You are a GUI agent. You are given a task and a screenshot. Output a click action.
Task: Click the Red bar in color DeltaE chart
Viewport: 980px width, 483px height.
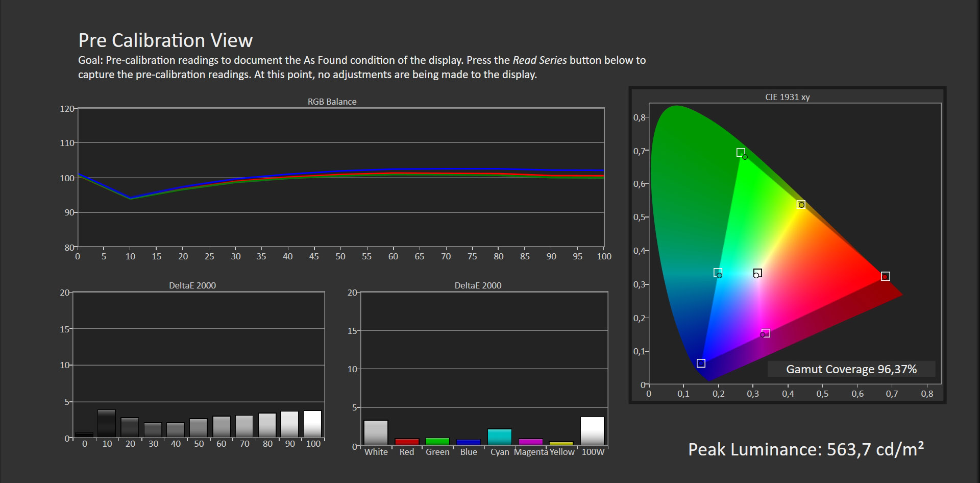pyautogui.click(x=407, y=442)
